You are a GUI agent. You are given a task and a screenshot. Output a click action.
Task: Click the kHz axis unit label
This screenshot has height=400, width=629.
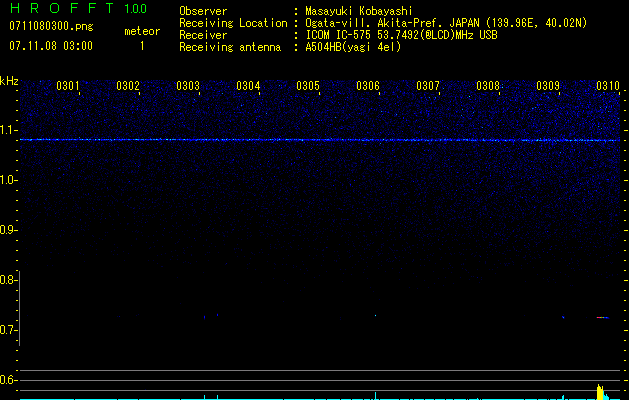(x=9, y=81)
